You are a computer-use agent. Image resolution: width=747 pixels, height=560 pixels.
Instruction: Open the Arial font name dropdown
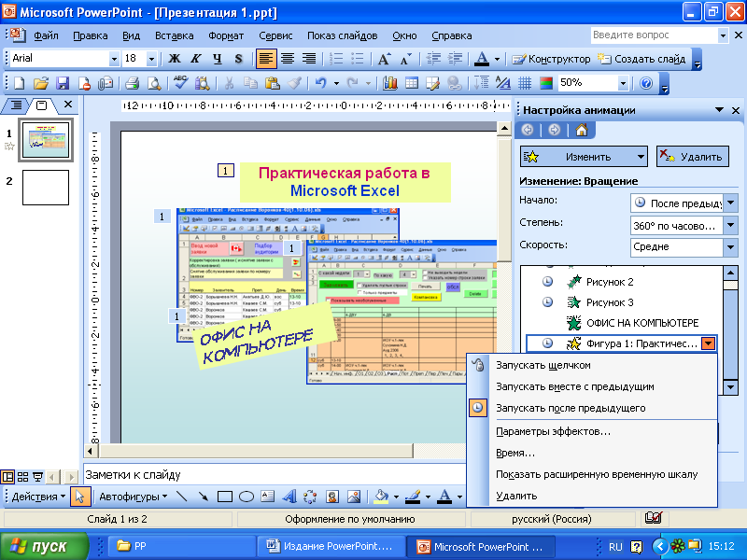(114, 59)
